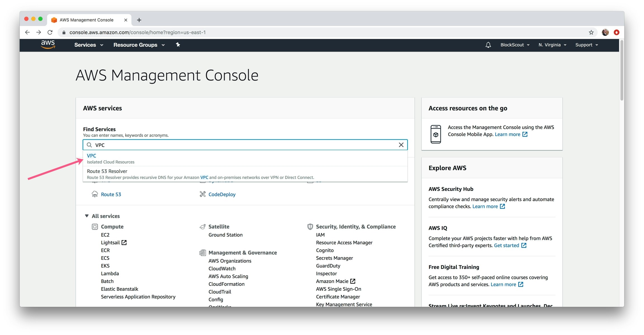Open the Chrome profile avatar
Viewport: 644px width, 335px height.
click(x=605, y=32)
